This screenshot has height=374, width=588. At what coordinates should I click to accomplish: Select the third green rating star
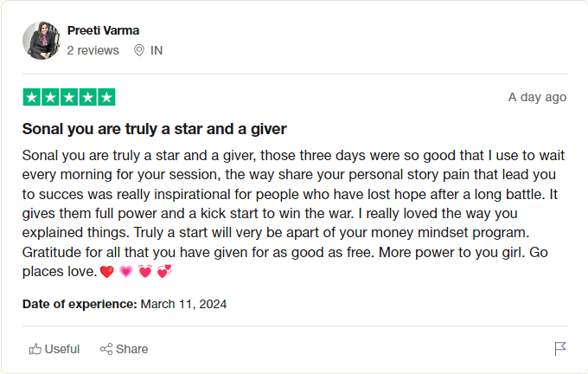[68, 97]
